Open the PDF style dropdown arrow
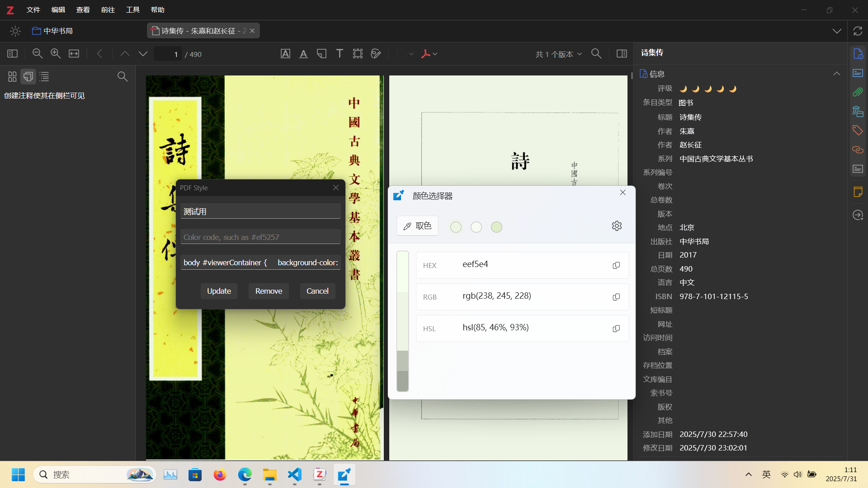The height and width of the screenshot is (488, 868). [435, 54]
